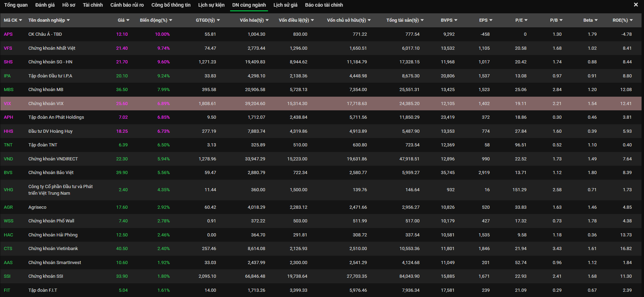Select the DN cùng ngành tab
Viewport: 644px width, 297px height.
pyautogui.click(x=249, y=5)
